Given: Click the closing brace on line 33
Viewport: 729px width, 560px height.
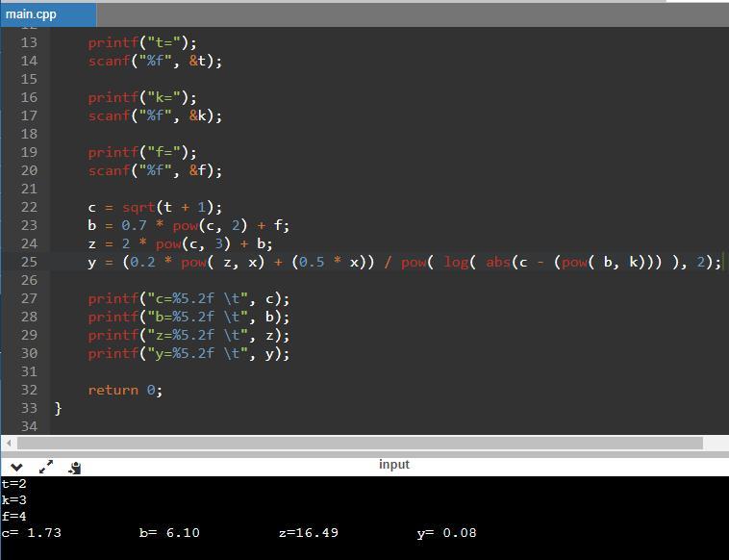Looking at the screenshot, I should 59,408.
